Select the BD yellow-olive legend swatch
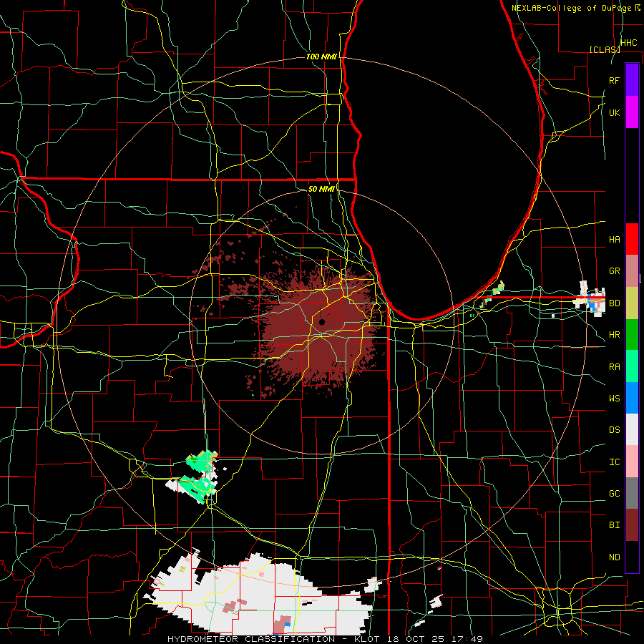This screenshot has width=644, height=644. 632,303
